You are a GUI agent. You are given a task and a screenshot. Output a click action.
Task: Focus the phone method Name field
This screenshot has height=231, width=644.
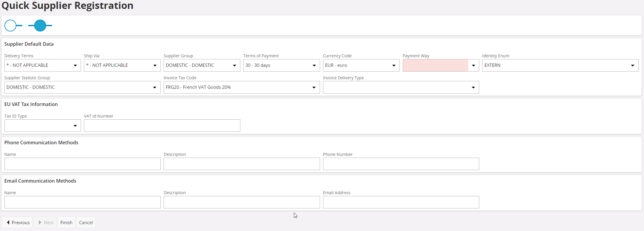82,164
